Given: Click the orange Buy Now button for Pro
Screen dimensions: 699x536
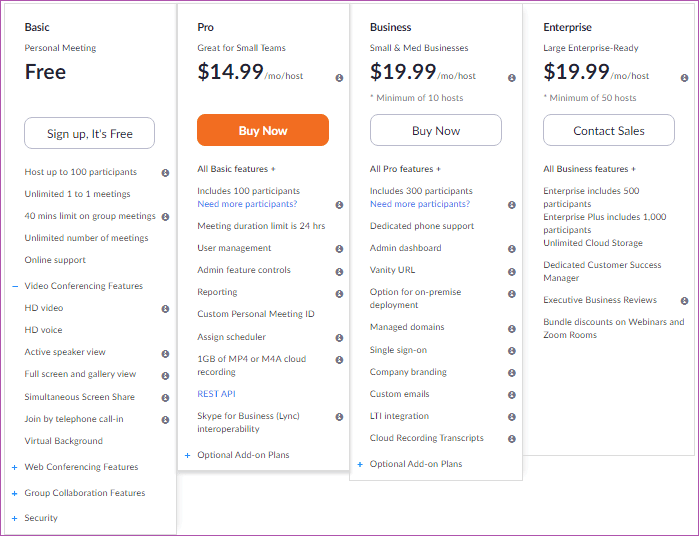Looking at the screenshot, I should pyautogui.click(x=263, y=130).
